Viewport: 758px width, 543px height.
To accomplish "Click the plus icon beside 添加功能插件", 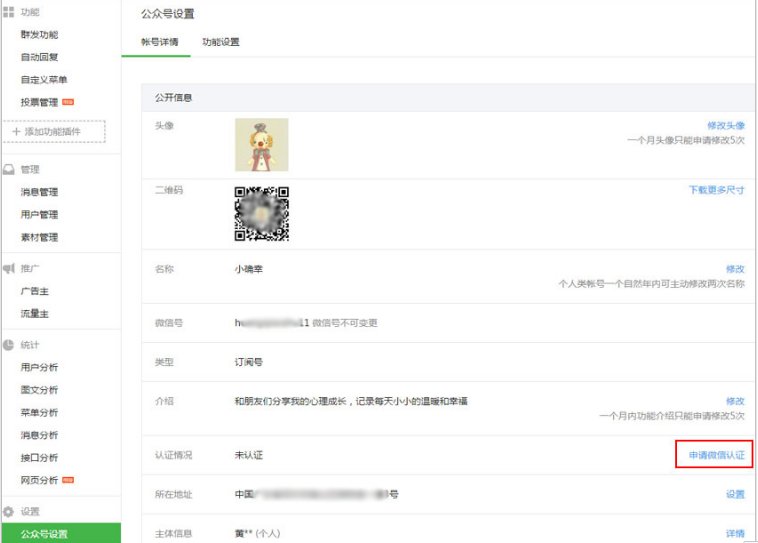I will coord(16,132).
